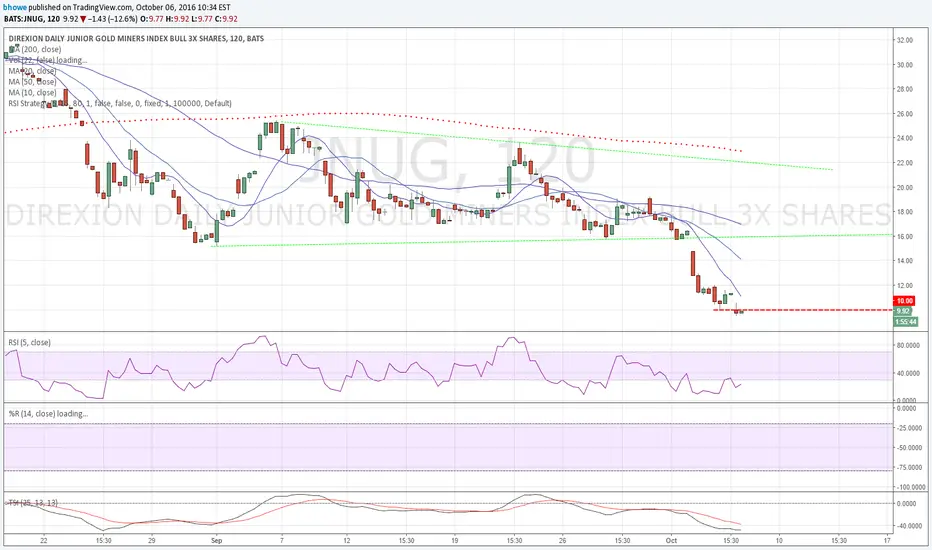Screen dimensions: 932x550
Task: Click the 16.00 price axis label
Action: click(x=905, y=236)
